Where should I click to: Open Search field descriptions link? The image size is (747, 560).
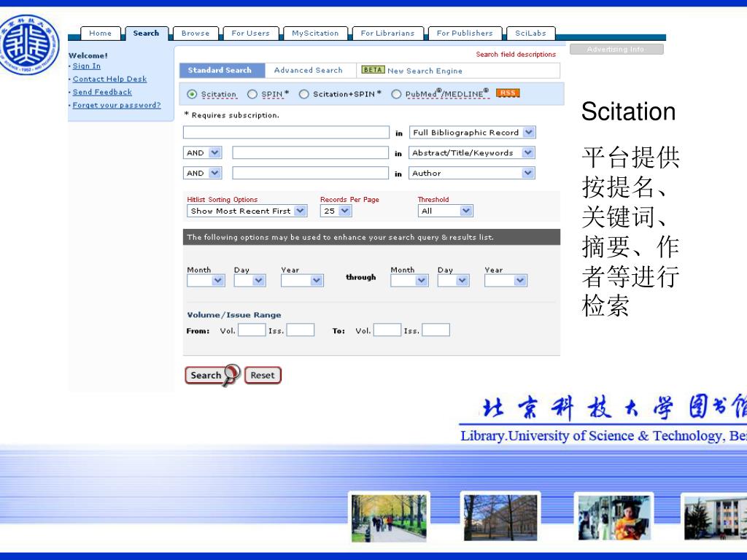click(x=516, y=54)
